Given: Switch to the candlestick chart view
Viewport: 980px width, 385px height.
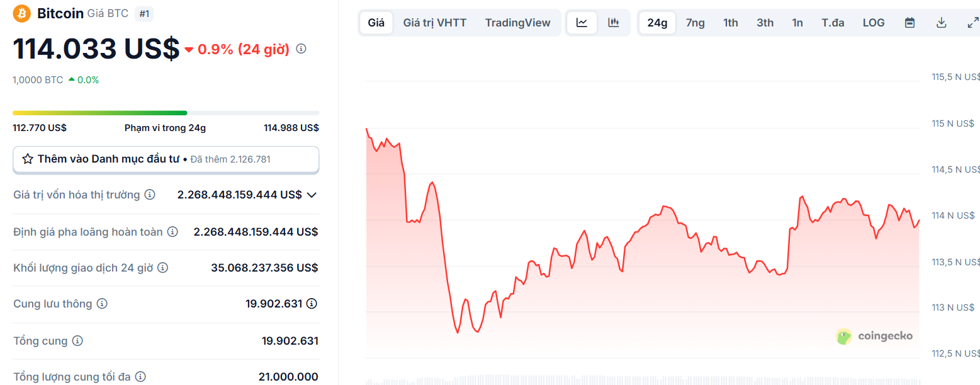Looking at the screenshot, I should click(614, 23).
